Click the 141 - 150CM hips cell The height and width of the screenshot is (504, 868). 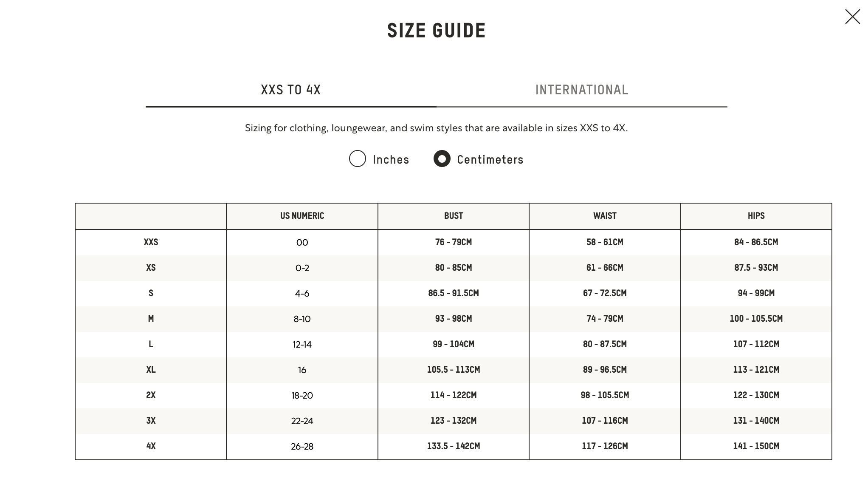tap(756, 446)
